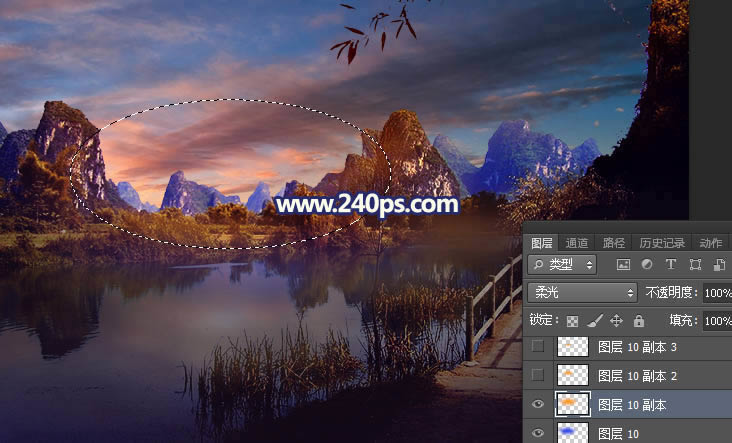Open the 类型 filter type dropdown
This screenshot has width=732, height=443.
pyautogui.click(x=562, y=265)
